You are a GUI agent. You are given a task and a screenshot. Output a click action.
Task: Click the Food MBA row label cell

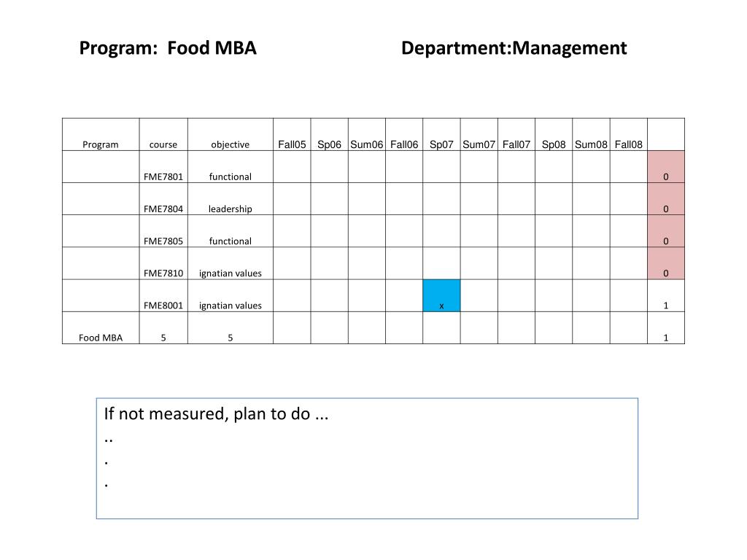pos(101,327)
